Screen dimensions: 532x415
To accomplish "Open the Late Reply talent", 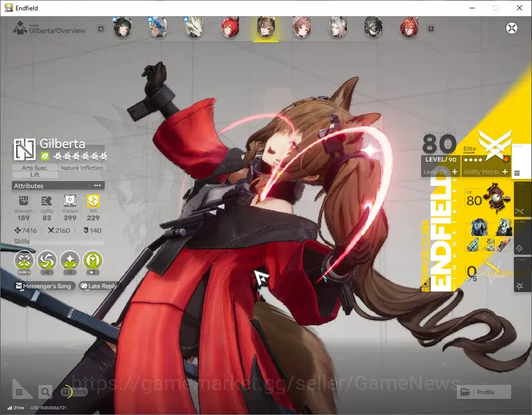I will [99, 286].
